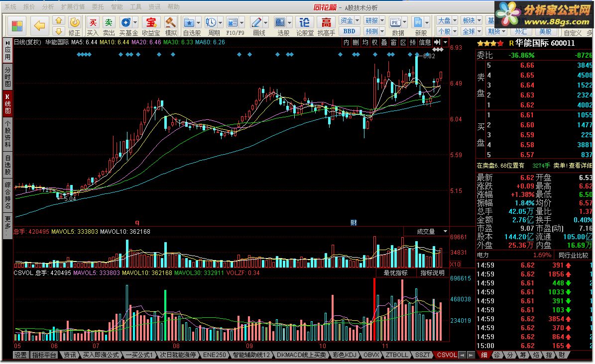595x364 pixels.
Task: Expand the 画线 dropdown arrow
Action: (265, 23)
